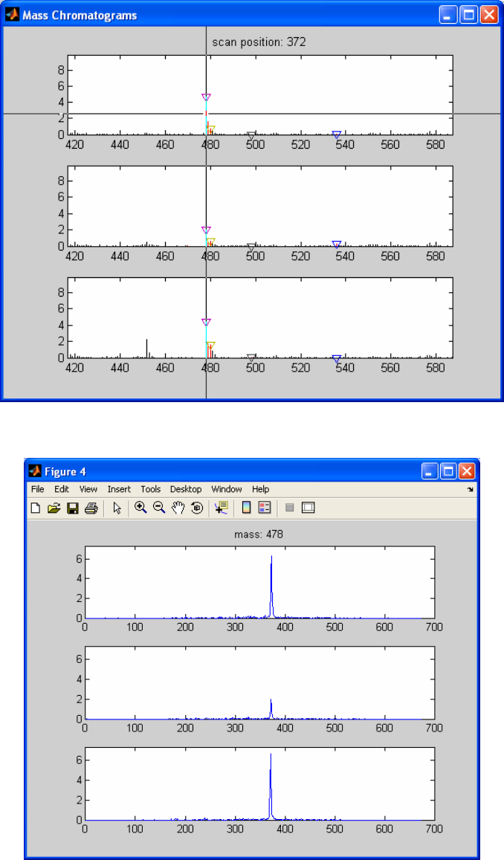Image resolution: width=504 pixels, height=860 pixels.
Task: Open the Insert menu
Action: click(x=119, y=489)
